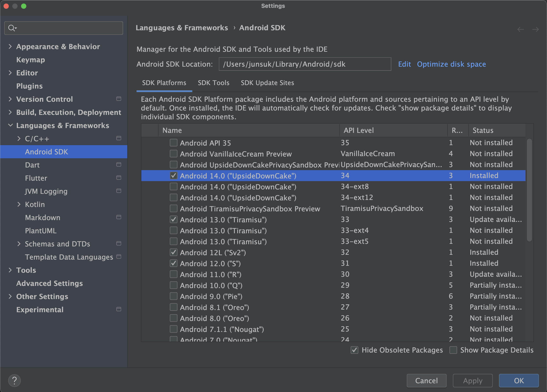This screenshot has height=392, width=547.
Task: Sort by the Status column header
Action: 497,130
